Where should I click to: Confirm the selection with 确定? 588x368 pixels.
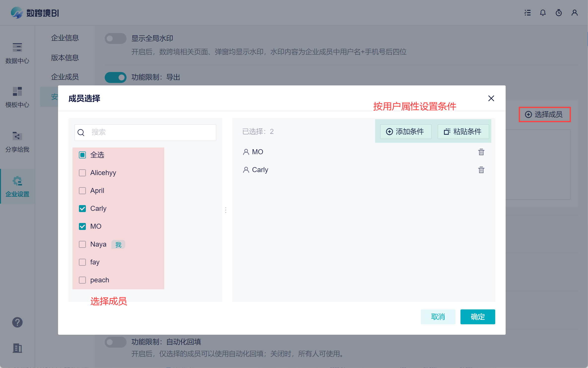477,317
